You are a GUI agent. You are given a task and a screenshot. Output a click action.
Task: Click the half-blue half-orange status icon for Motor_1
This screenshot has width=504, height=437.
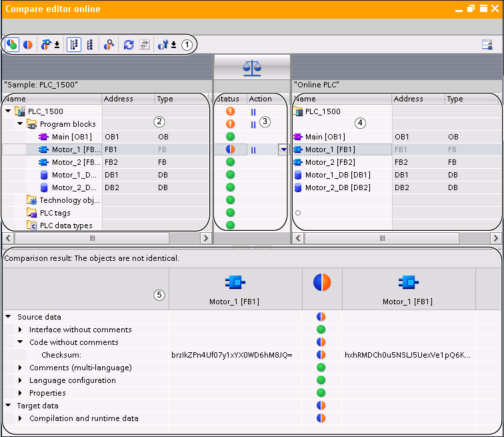(231, 149)
